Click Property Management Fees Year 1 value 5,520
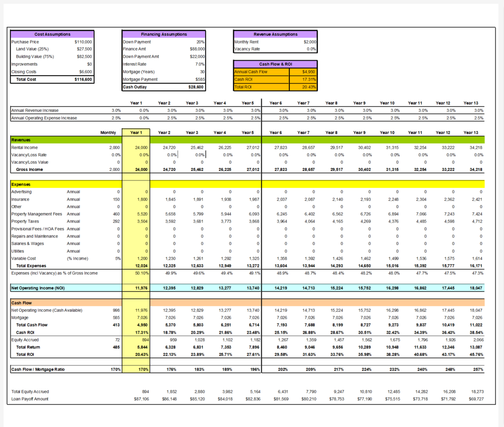 [142, 214]
